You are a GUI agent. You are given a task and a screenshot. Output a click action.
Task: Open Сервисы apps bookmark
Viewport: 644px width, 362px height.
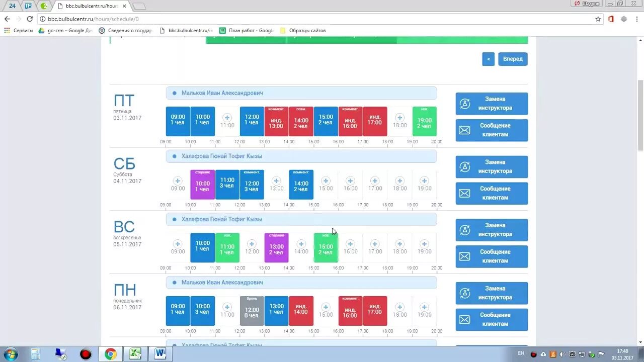[x=18, y=31]
